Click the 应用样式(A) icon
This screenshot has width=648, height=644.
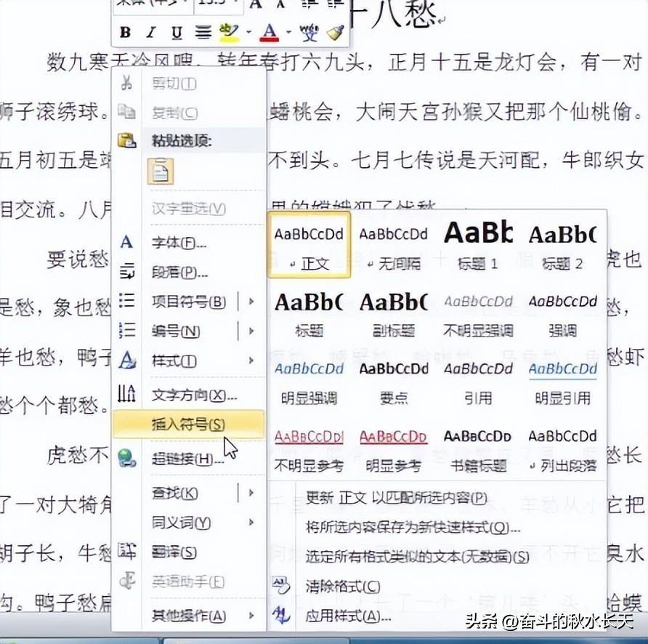pyautogui.click(x=281, y=616)
